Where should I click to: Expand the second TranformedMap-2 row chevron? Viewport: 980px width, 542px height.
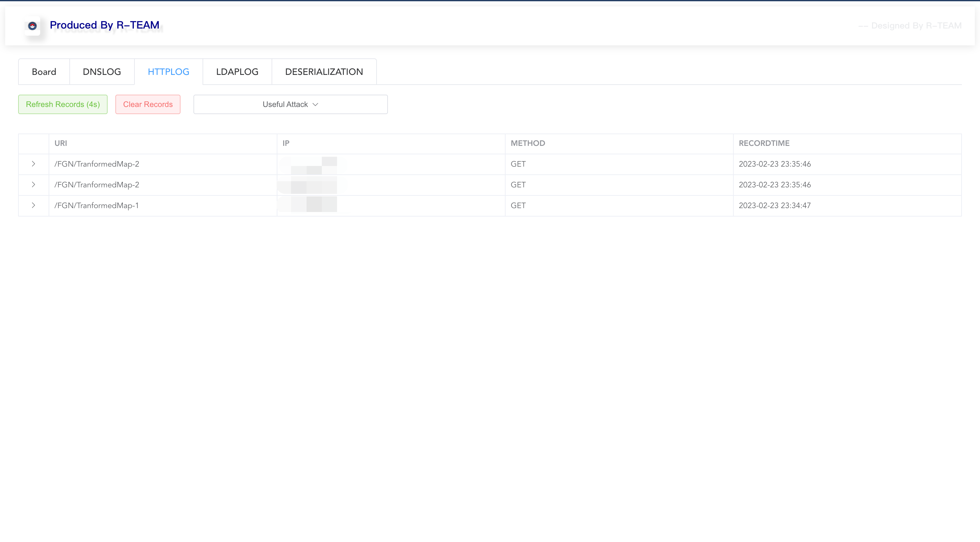point(33,184)
